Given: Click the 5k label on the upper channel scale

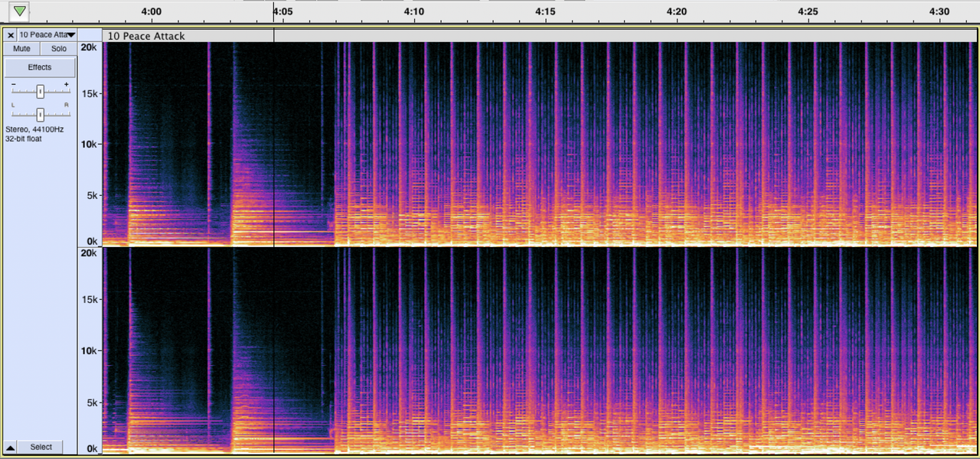Looking at the screenshot, I should [x=91, y=196].
